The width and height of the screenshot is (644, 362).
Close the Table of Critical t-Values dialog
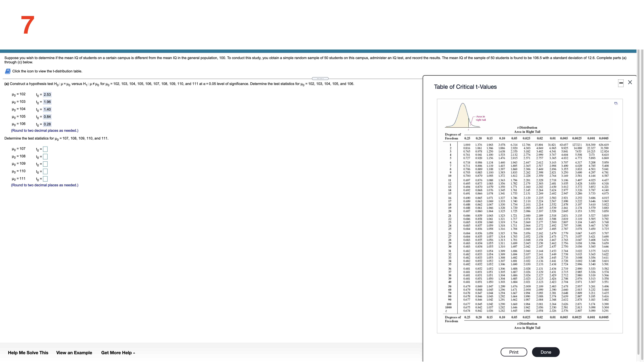click(630, 82)
